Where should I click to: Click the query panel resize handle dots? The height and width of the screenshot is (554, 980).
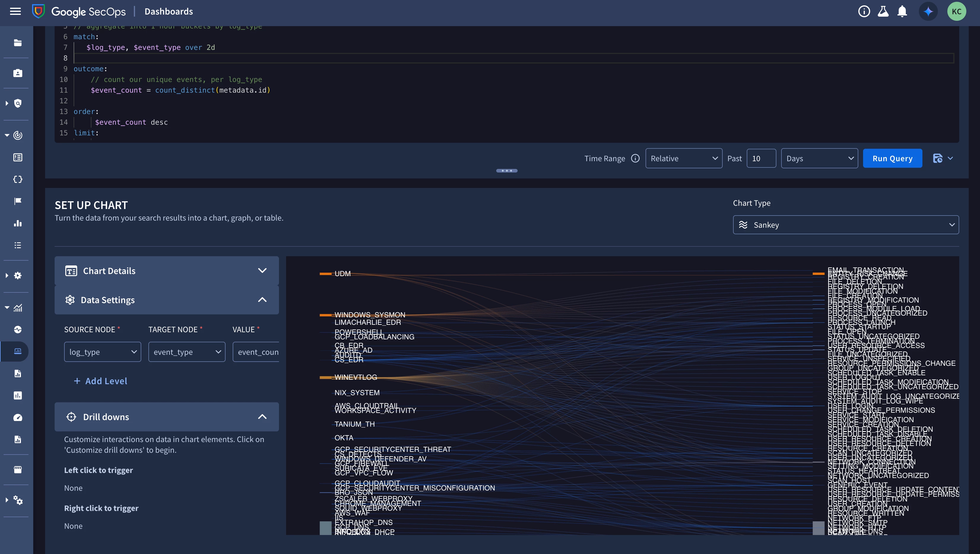(x=507, y=171)
